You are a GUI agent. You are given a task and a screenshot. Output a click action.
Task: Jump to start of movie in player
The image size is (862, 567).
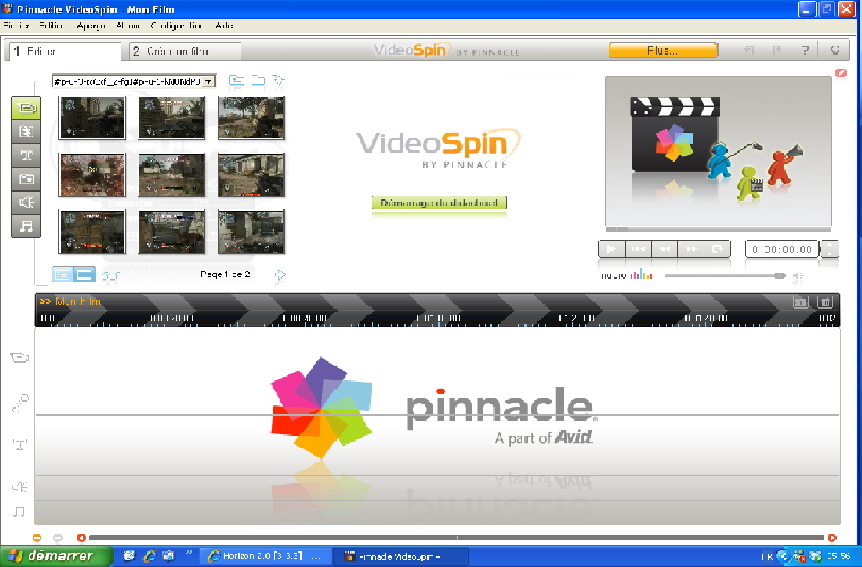638,249
